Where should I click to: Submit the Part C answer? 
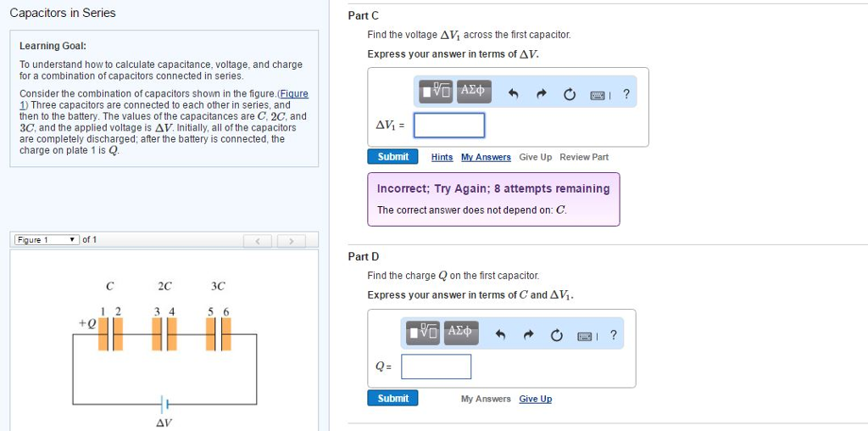pyautogui.click(x=392, y=157)
